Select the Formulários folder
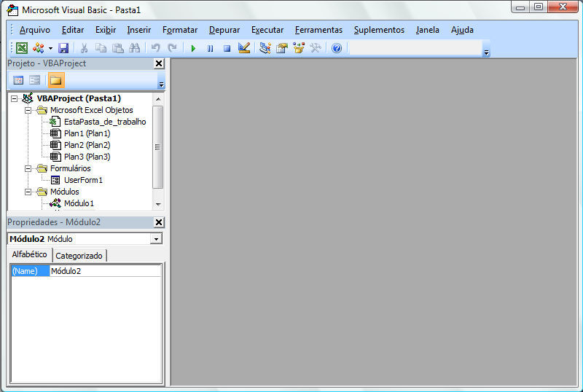The width and height of the screenshot is (583, 392). (70, 168)
